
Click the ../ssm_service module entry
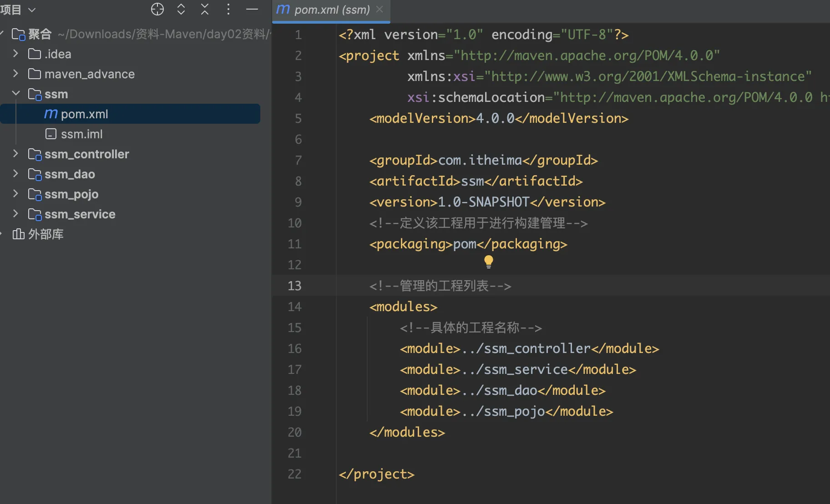point(518,369)
